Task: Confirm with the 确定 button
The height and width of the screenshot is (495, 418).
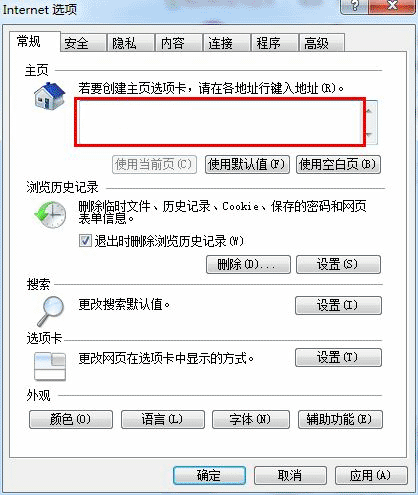Action: [209, 475]
